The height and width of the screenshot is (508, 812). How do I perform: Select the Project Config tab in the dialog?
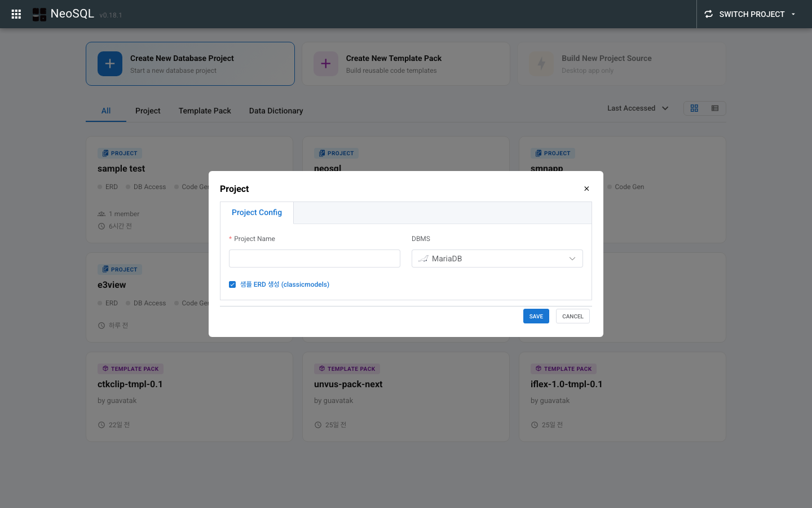click(x=257, y=212)
